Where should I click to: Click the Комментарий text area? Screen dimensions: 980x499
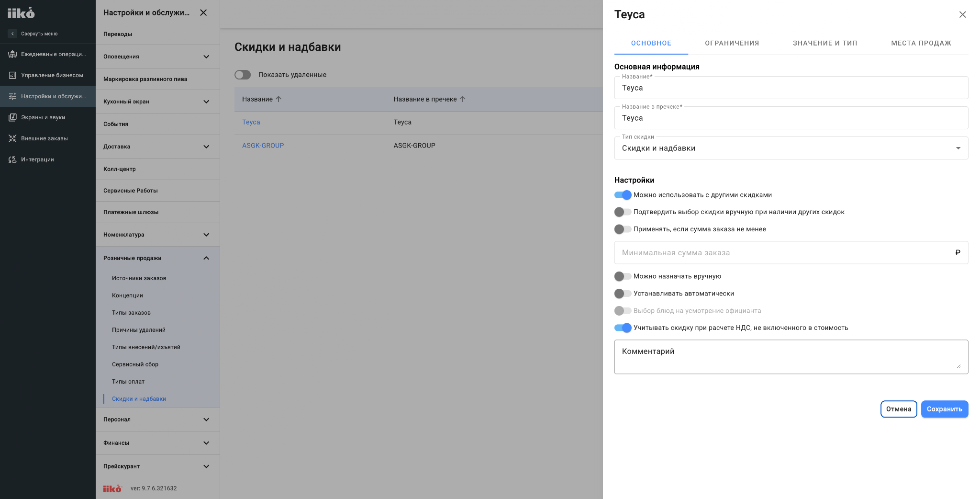click(x=791, y=357)
